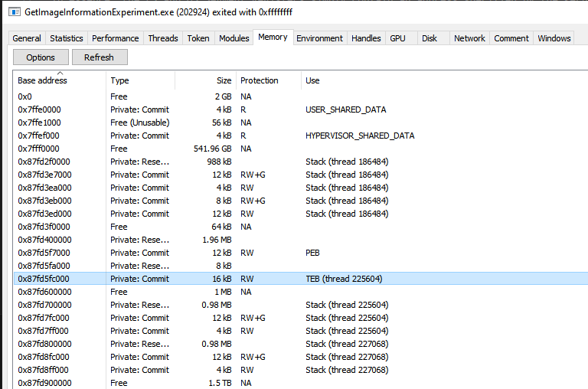
Task: Open the Handles tab
Action: 365,38
